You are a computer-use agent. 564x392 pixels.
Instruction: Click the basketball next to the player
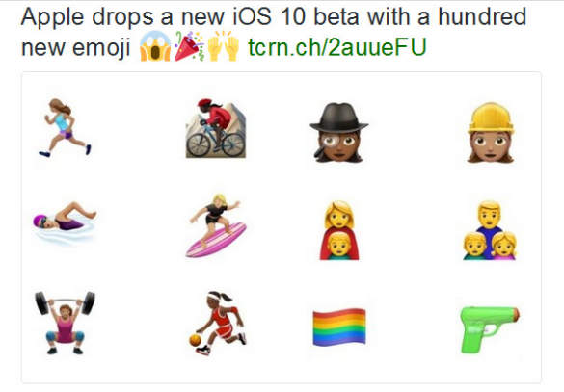[195, 340]
